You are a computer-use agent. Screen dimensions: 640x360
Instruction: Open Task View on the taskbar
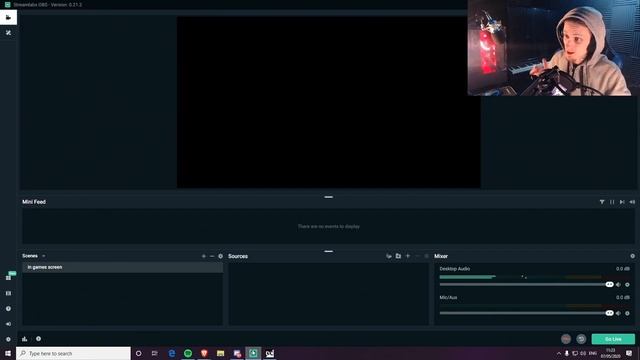tap(155, 353)
